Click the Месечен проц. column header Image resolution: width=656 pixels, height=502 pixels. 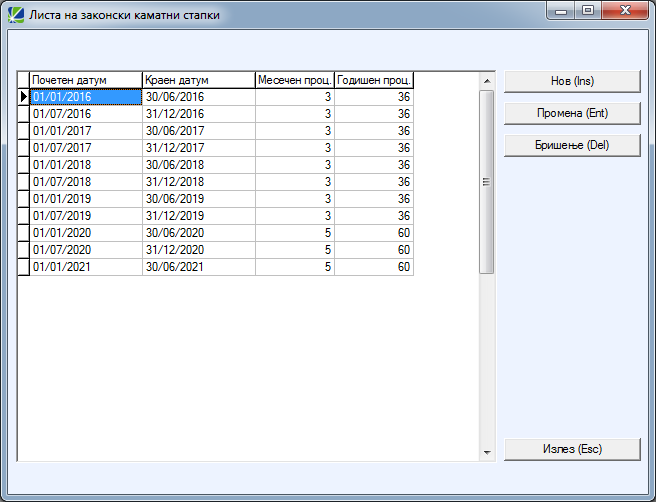click(x=295, y=80)
